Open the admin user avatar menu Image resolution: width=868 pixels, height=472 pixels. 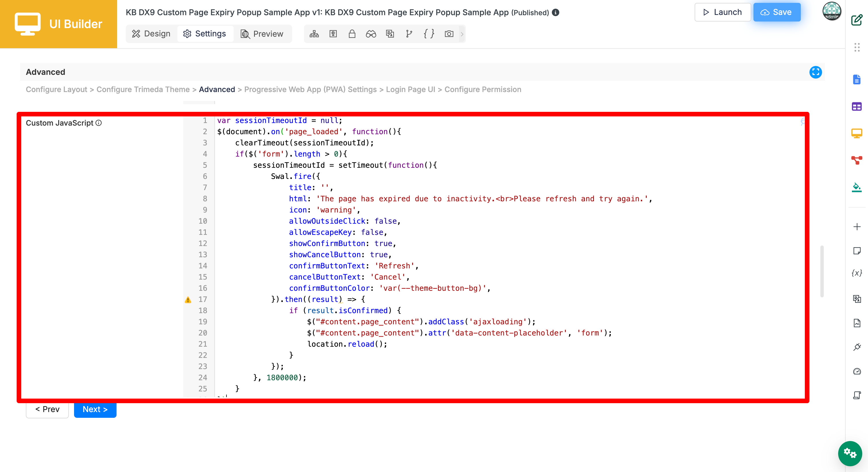click(832, 11)
